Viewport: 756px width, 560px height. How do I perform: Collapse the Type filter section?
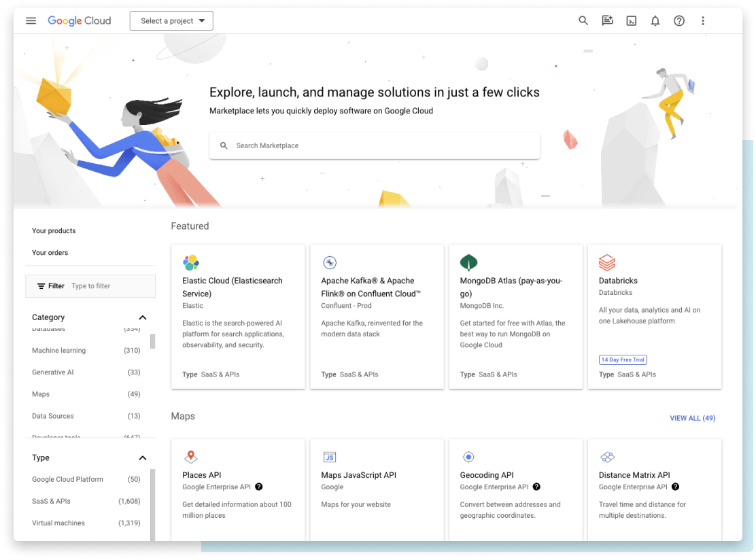pyautogui.click(x=143, y=458)
